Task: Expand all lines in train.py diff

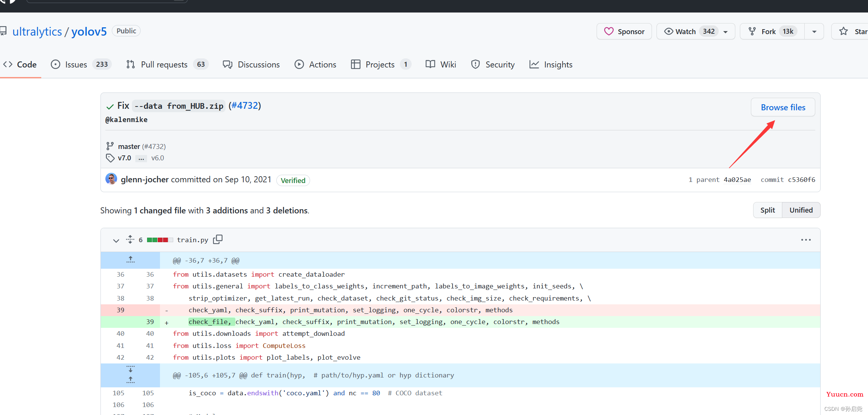Action: (x=130, y=240)
